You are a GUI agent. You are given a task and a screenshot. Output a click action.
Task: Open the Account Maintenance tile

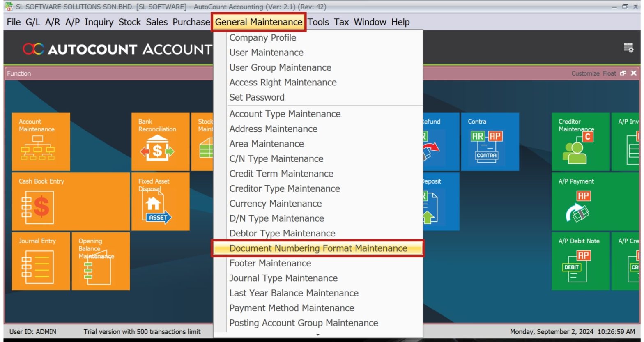41,142
